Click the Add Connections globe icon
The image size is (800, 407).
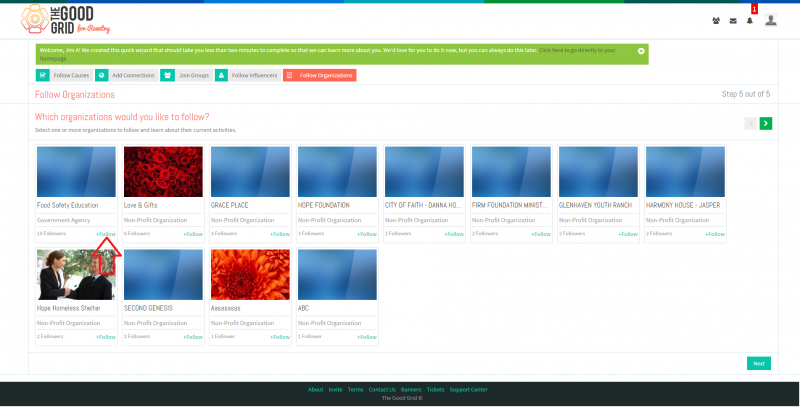pyautogui.click(x=102, y=75)
